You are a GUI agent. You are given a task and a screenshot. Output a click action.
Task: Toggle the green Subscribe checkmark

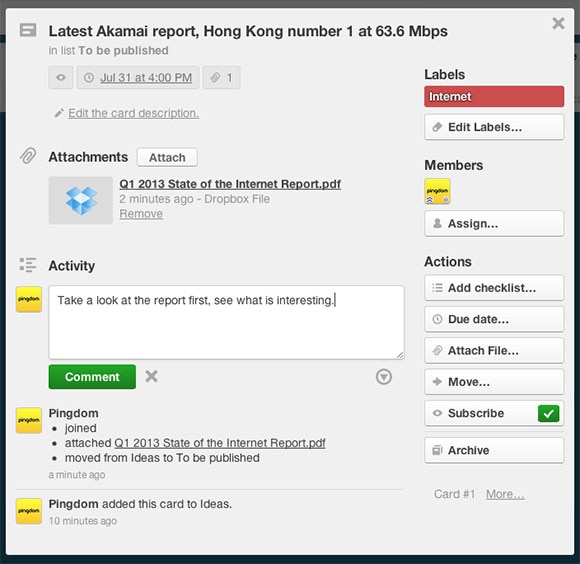(x=549, y=413)
